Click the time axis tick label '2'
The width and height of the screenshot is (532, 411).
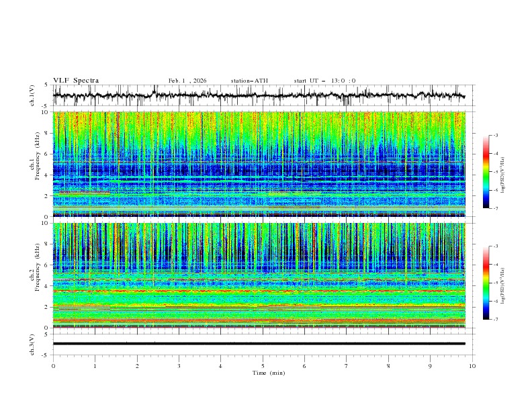(137, 366)
